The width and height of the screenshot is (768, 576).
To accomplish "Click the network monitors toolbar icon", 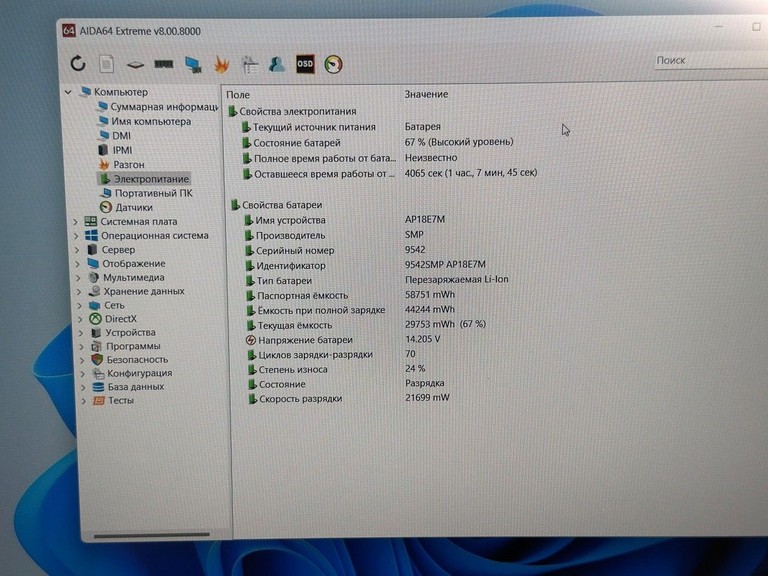I will [193, 65].
